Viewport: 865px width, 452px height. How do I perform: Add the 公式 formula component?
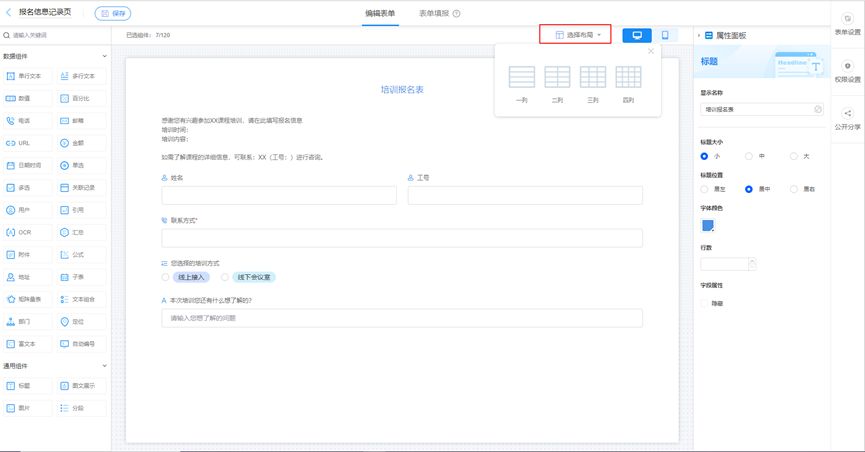click(x=81, y=255)
